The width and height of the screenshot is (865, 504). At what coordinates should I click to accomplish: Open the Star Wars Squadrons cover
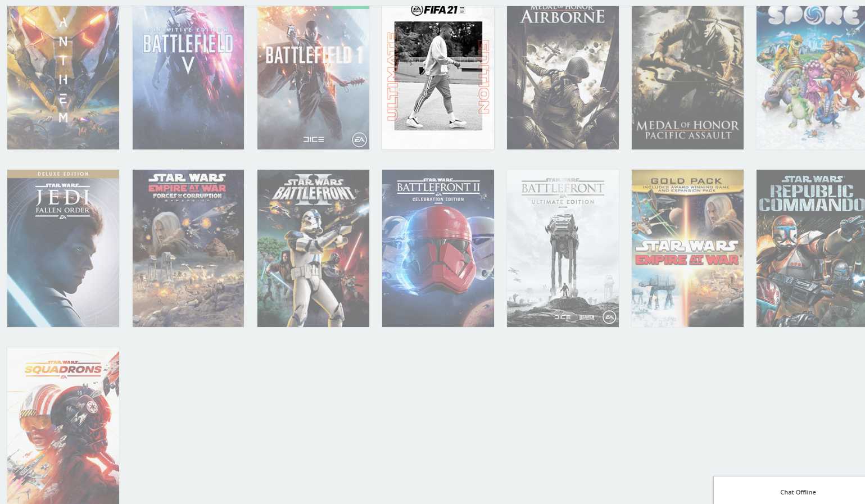click(x=63, y=425)
